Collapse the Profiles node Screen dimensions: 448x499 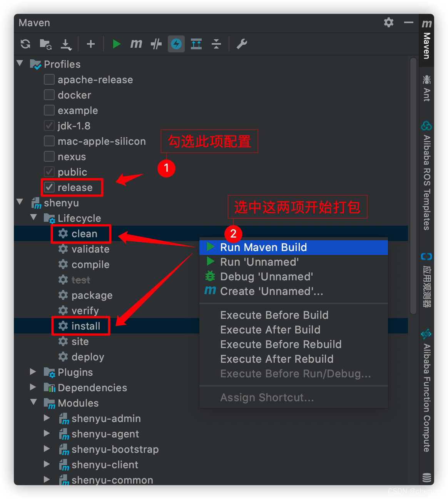(x=20, y=63)
